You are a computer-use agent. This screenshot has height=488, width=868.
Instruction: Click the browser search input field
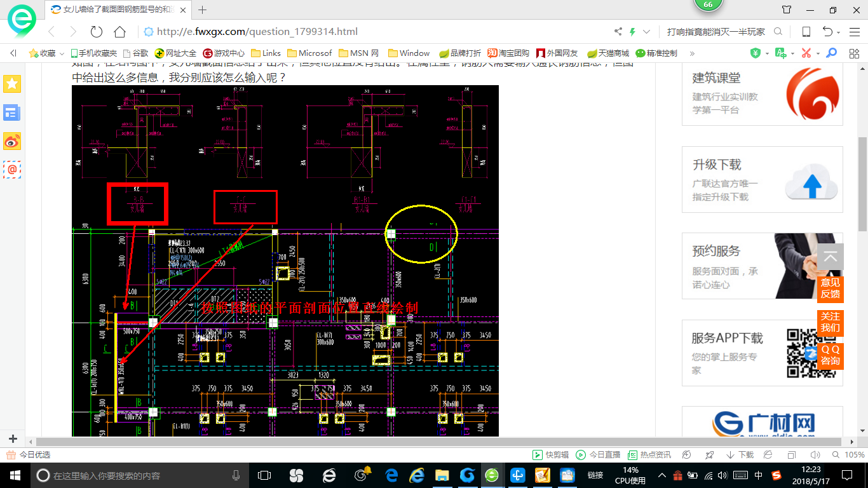(x=716, y=32)
